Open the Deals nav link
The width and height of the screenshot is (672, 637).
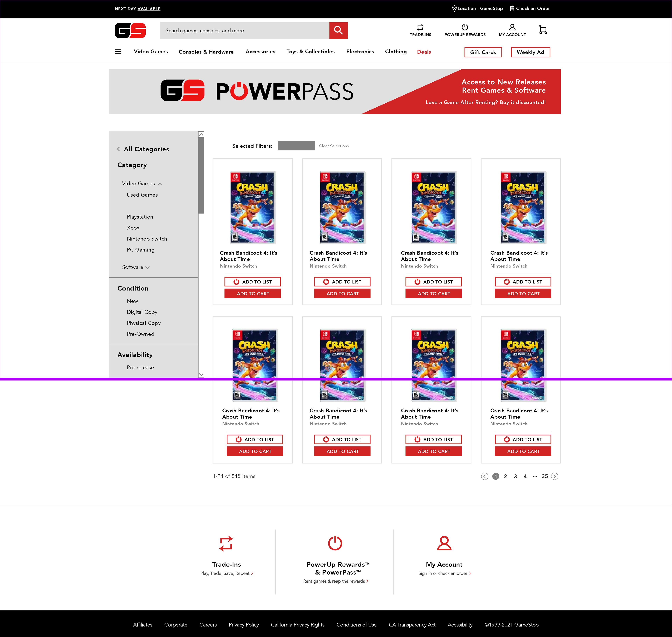point(424,52)
